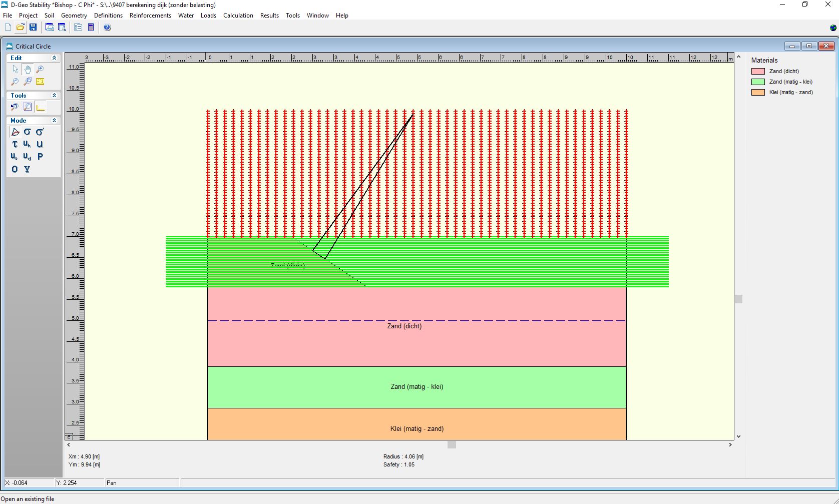This screenshot has height=504, width=839.
Task: Open the Geometry menu
Action: pyautogui.click(x=74, y=16)
